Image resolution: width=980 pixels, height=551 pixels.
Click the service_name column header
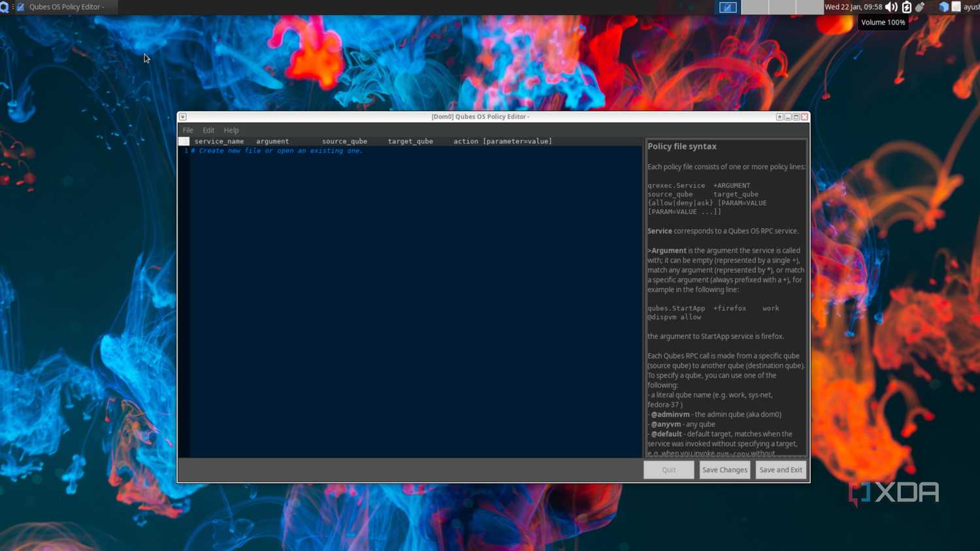(x=219, y=141)
